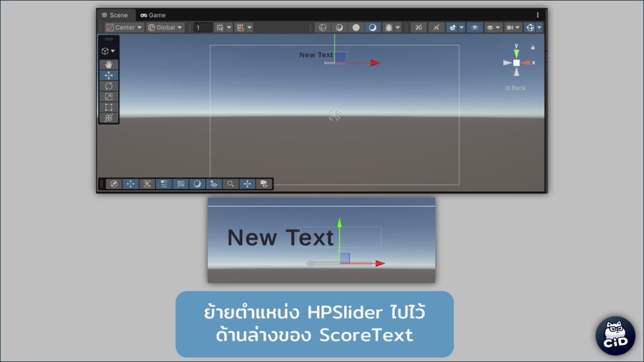Click the compass orientation icon in bottom overlay
This screenshot has height=362, width=644.
(114, 184)
